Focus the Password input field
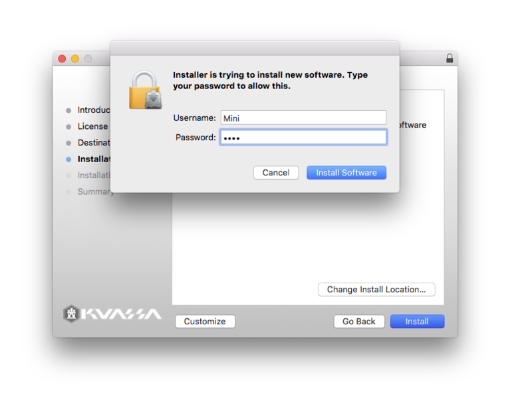The image size is (532, 404). pos(303,138)
